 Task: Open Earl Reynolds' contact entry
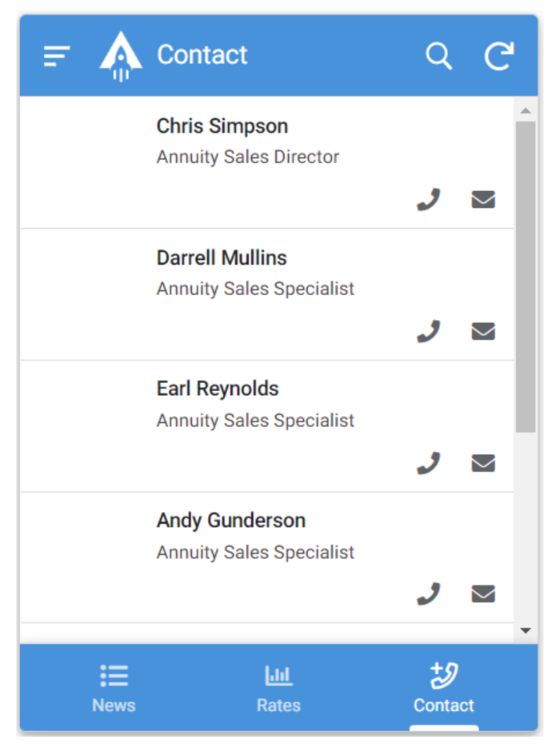point(267,426)
